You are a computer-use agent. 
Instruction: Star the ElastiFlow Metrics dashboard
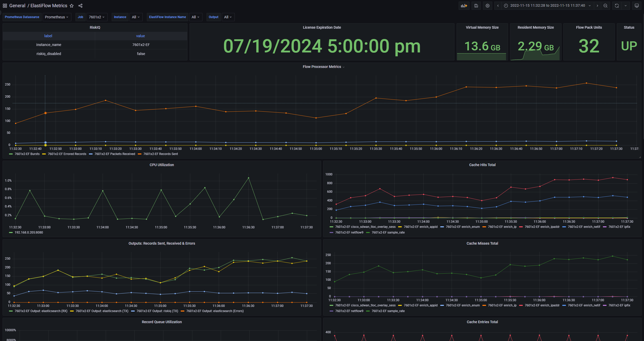(72, 6)
